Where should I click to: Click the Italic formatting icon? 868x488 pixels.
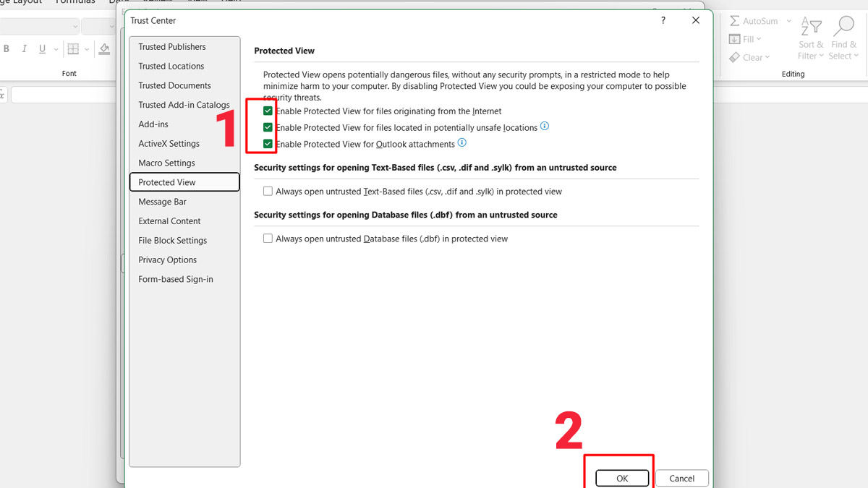pos(24,49)
